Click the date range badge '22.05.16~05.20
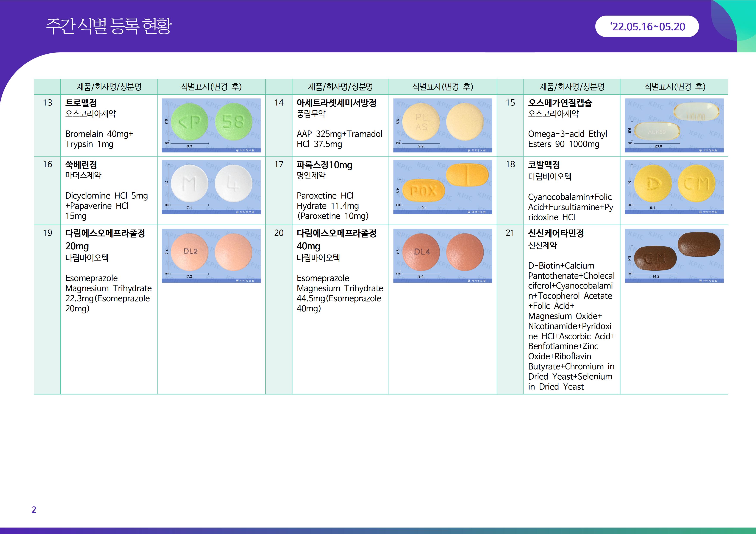756x534 pixels. point(647,27)
